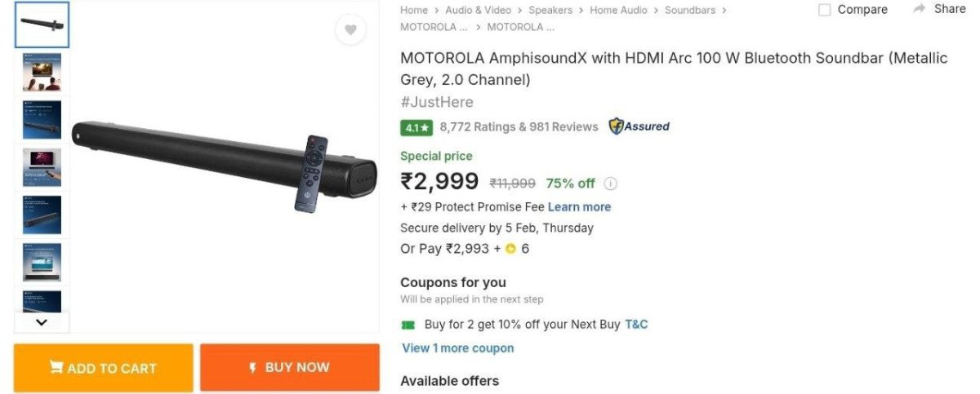980x394 pixels.
Task: Click the price info circle icon
Action: click(610, 184)
